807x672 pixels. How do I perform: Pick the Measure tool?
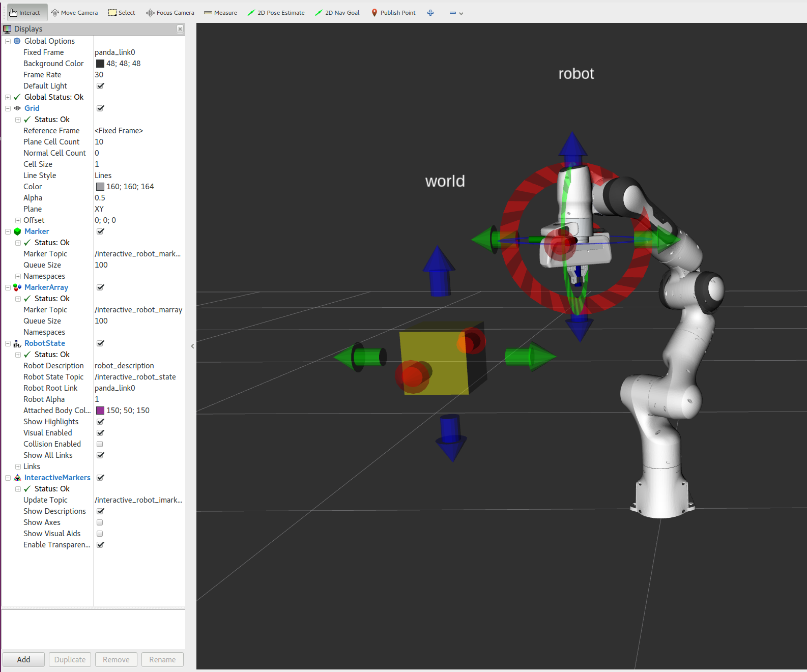(x=220, y=13)
